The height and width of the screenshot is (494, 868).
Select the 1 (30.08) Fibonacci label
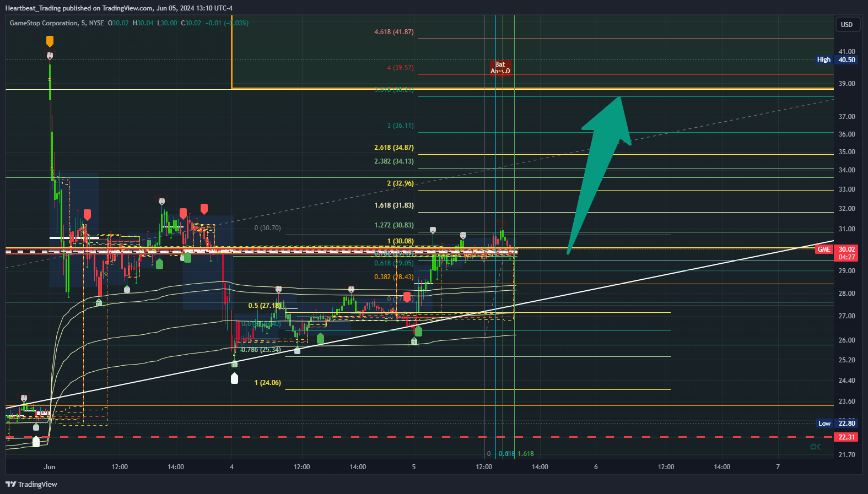coord(400,241)
